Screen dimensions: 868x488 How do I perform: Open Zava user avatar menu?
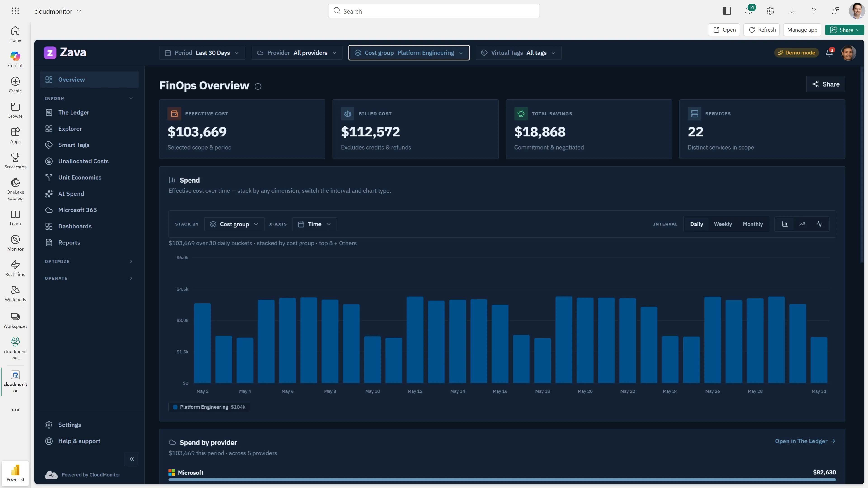coord(849,53)
